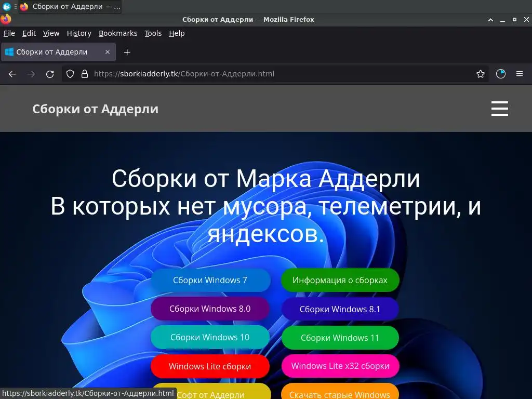Open Сборки Windows 8.0 button
The width and height of the screenshot is (532, 399).
click(210, 309)
